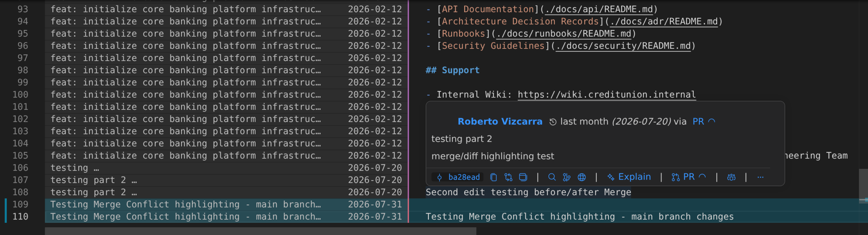Click the '## Support' heading
868x235 pixels.
pos(453,70)
